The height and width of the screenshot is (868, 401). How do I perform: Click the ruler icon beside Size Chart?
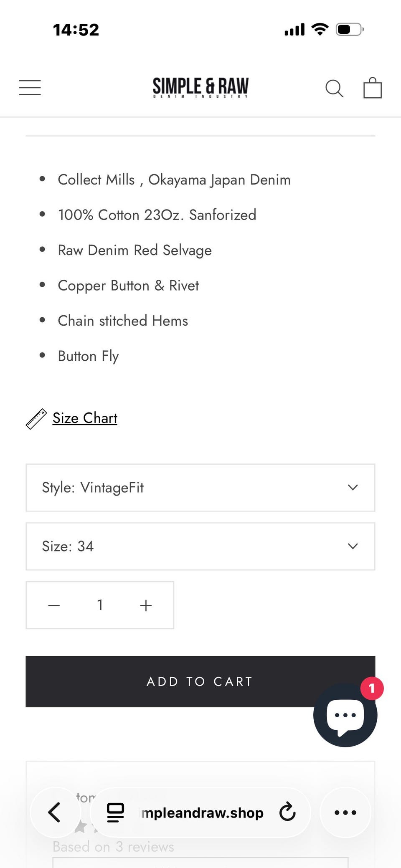pyautogui.click(x=36, y=419)
